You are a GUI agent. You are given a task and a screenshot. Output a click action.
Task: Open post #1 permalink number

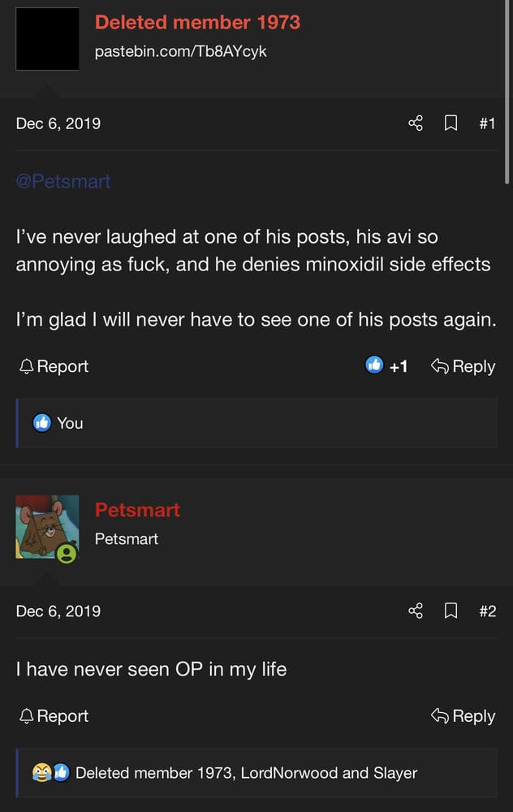(487, 123)
